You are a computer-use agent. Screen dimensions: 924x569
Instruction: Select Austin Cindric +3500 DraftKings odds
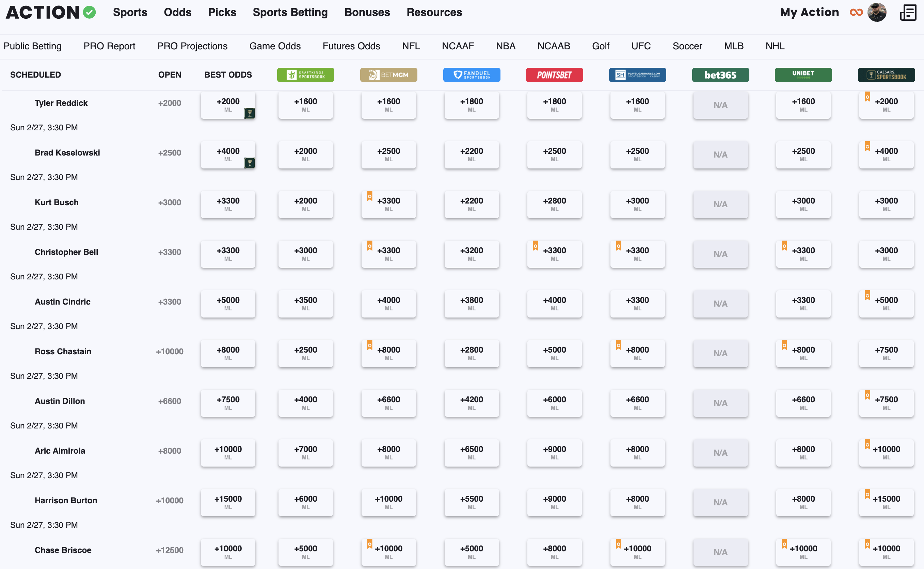click(305, 303)
